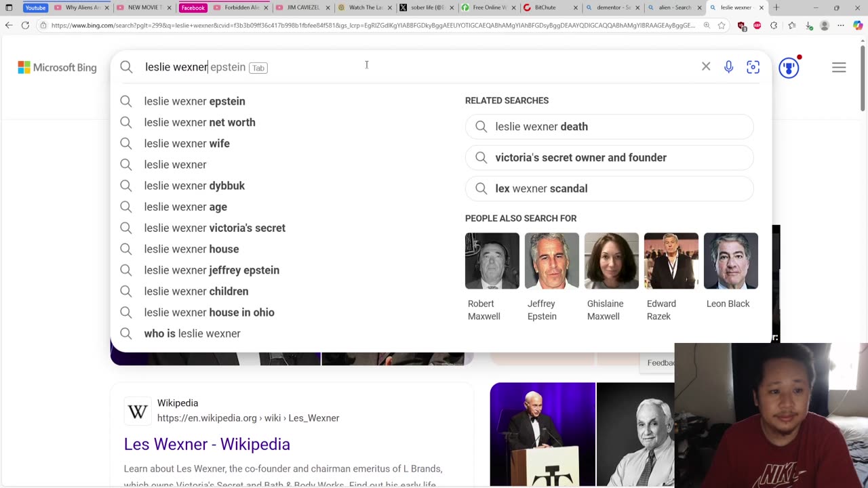Select suggestion leslie wexner children

coord(196,291)
